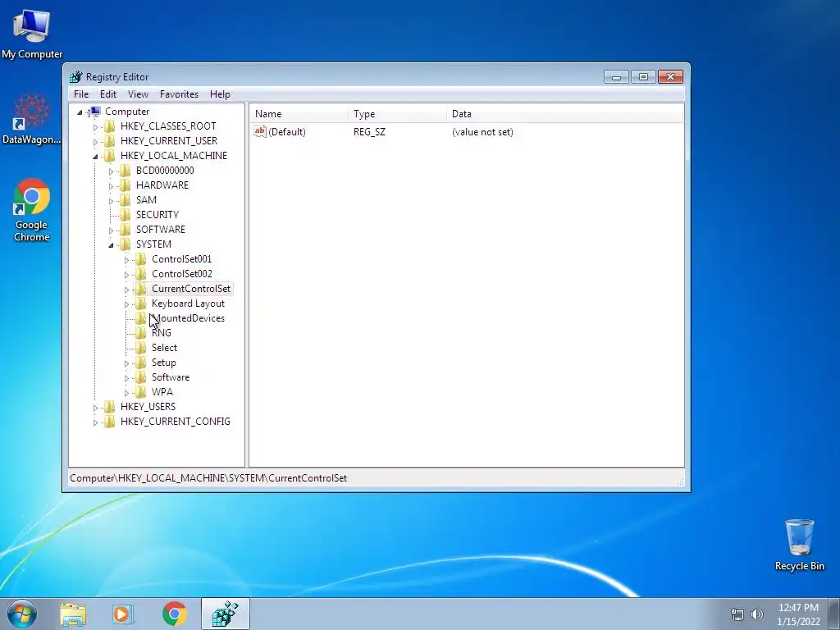The height and width of the screenshot is (630, 840).
Task: Select the MountedDevices key label
Action: point(188,318)
